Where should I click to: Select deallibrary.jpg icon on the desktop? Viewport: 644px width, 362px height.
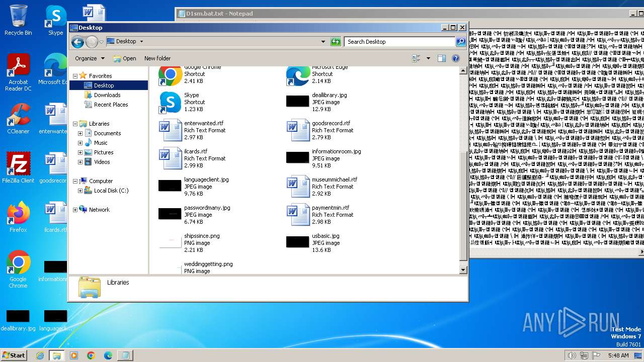(18, 321)
